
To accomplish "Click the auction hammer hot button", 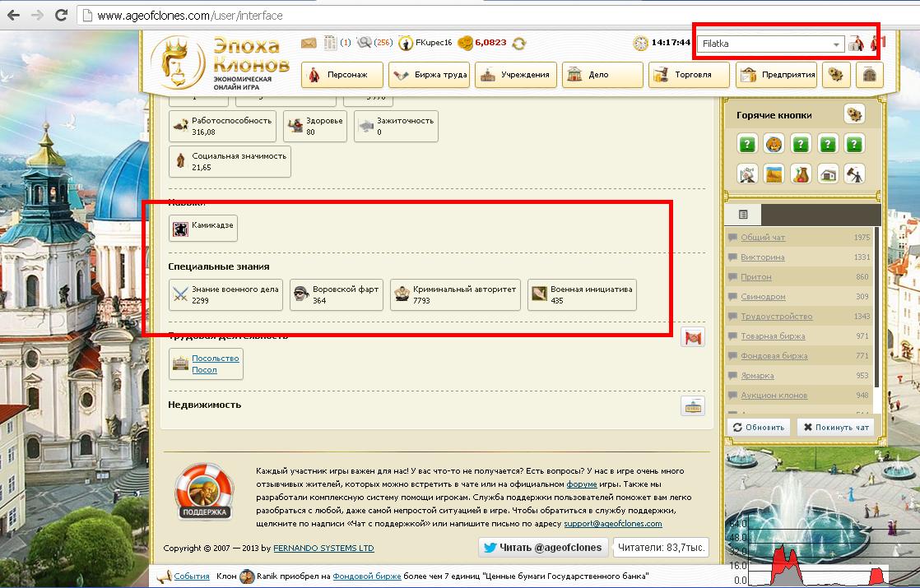I will point(854,174).
